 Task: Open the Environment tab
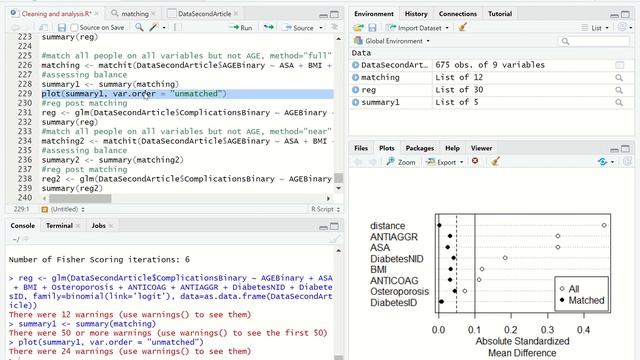tap(373, 14)
